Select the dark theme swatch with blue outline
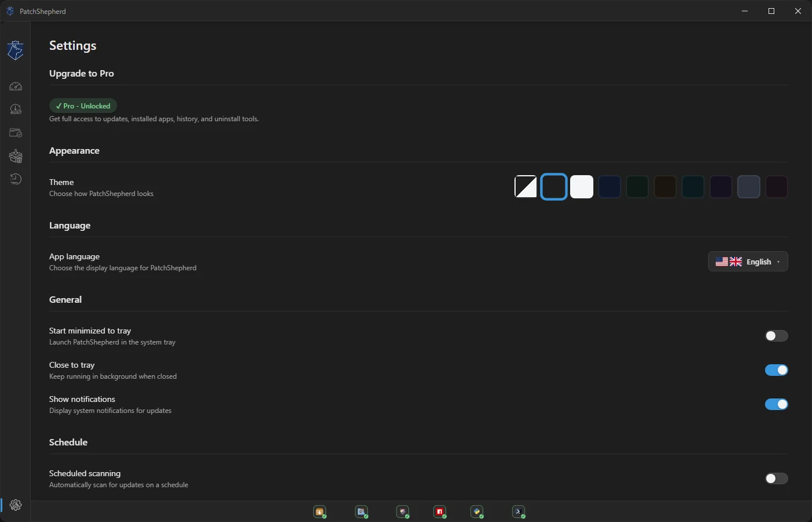The image size is (812, 522). pos(554,187)
